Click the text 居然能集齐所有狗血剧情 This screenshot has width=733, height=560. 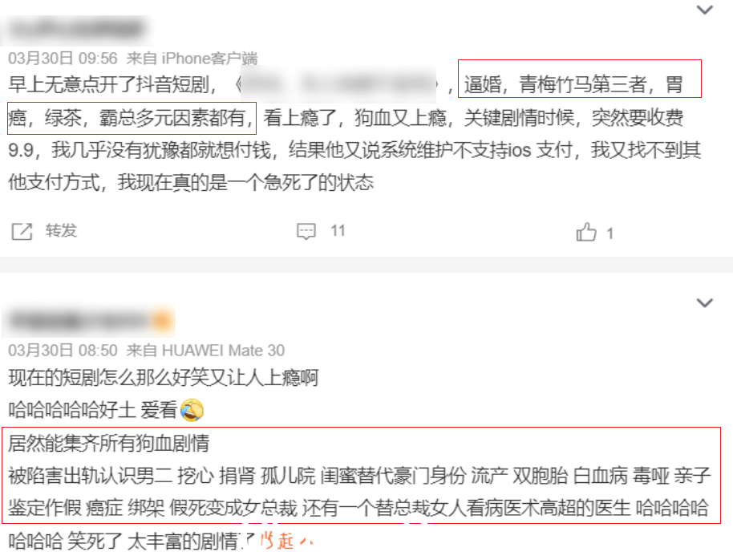coord(109,443)
